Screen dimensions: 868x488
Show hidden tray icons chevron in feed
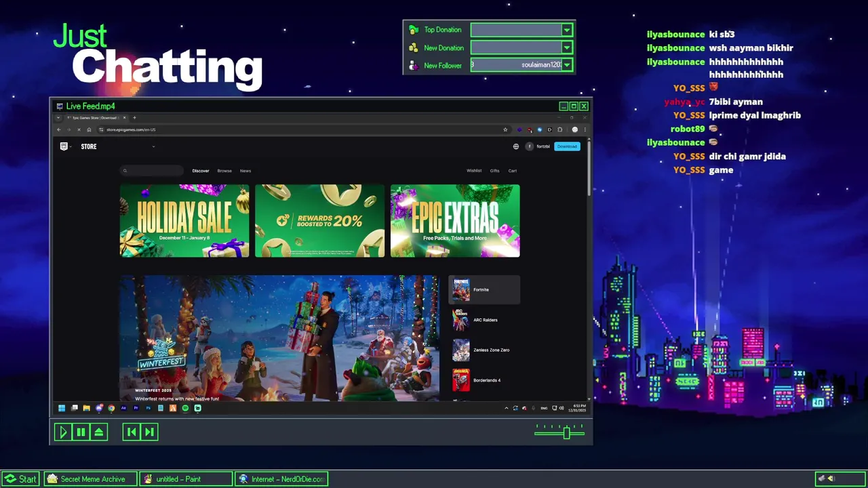[507, 408]
